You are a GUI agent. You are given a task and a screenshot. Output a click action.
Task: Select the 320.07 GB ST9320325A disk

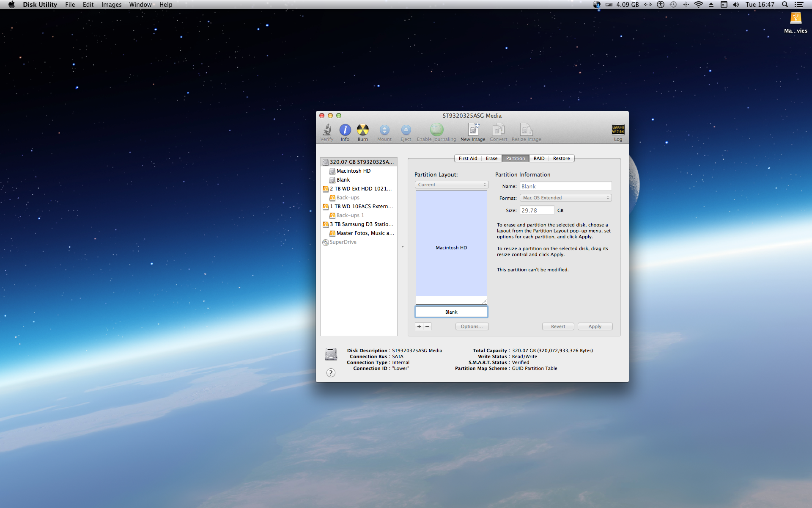tap(359, 162)
